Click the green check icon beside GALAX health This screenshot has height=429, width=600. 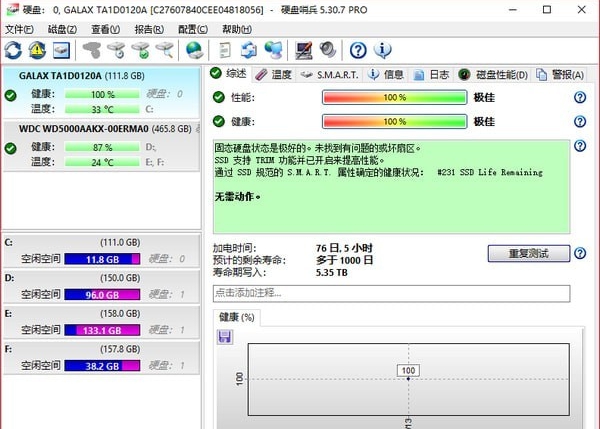click(x=11, y=95)
